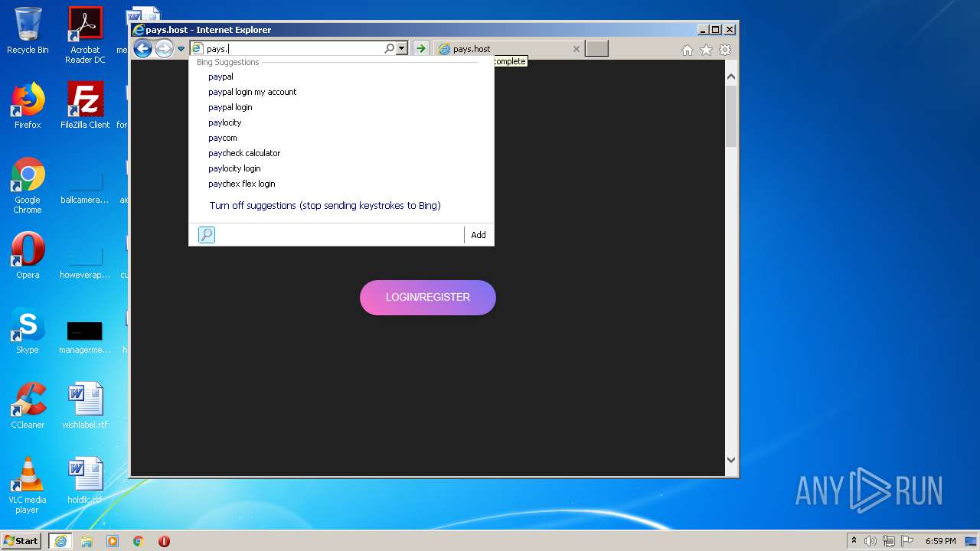980x551 pixels.
Task: Open Media Player taskbar icon
Action: pyautogui.click(x=113, y=541)
